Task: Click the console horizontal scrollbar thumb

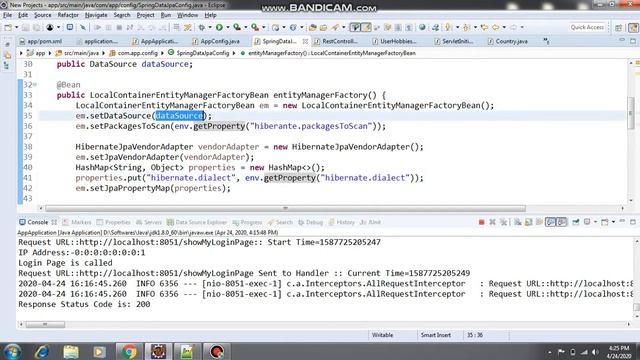Action: (45, 324)
